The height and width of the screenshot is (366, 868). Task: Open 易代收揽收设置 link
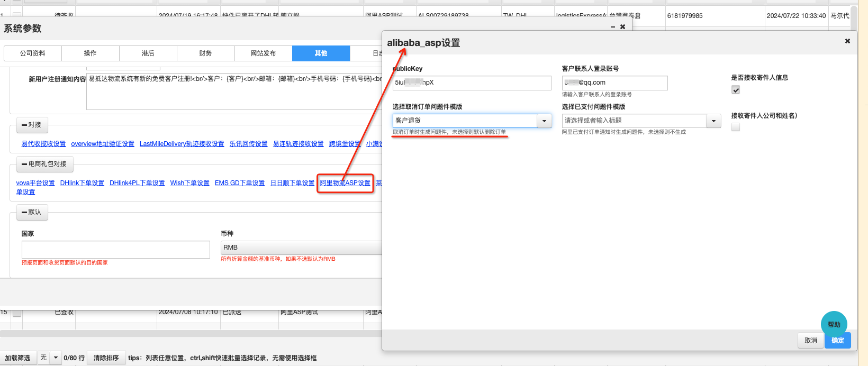43,144
